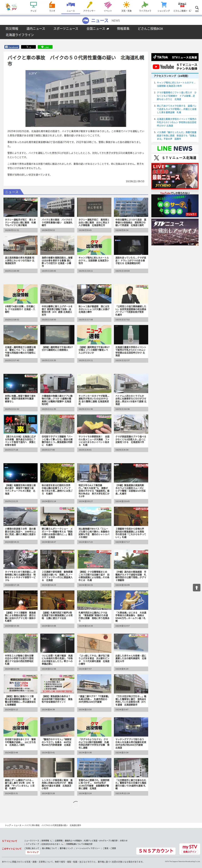Screen dimensions: 202x868
Task: Open YouTube STVニュース channel registration banner
Action: click(x=175, y=67)
